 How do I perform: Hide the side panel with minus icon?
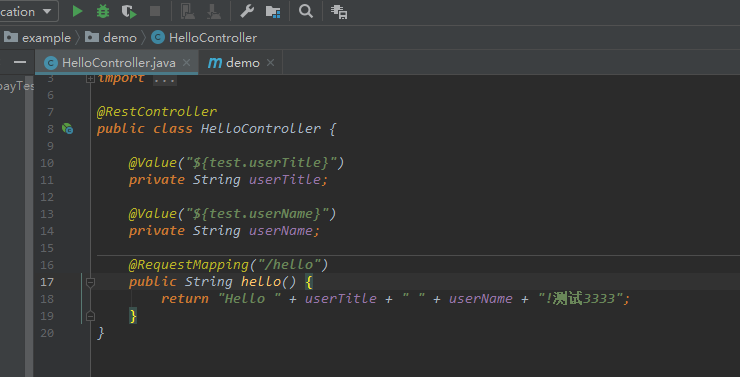click(20, 62)
